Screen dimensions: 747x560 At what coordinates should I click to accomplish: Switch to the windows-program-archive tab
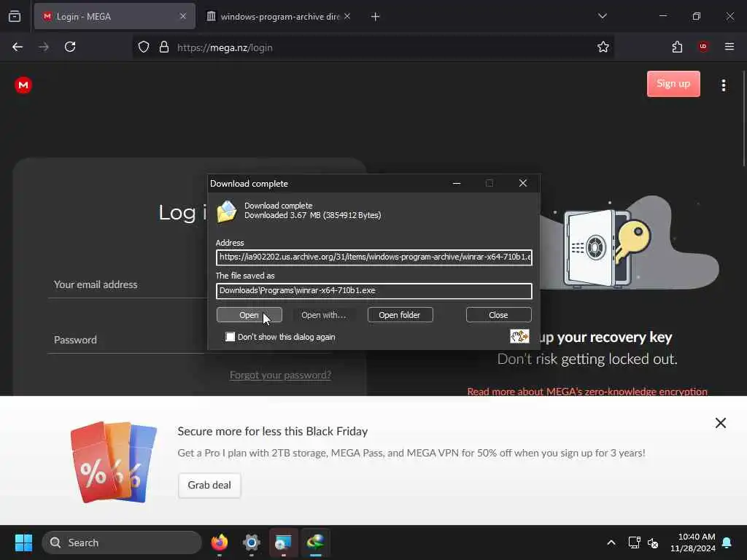(x=279, y=17)
